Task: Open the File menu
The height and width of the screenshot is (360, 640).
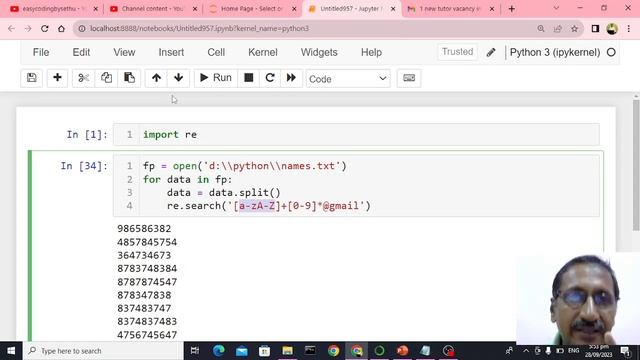Action: click(x=41, y=52)
